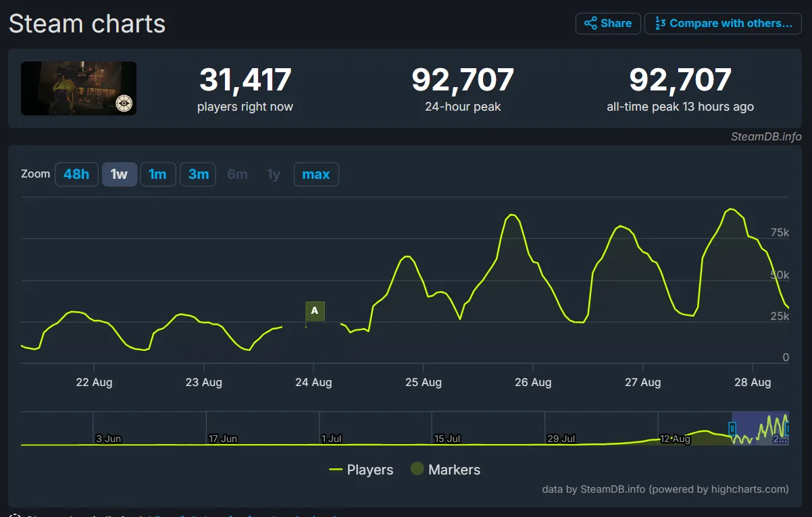Screen dimensions: 812x517
Task: Click the 17 Jun navigator label
Action: pyautogui.click(x=223, y=439)
